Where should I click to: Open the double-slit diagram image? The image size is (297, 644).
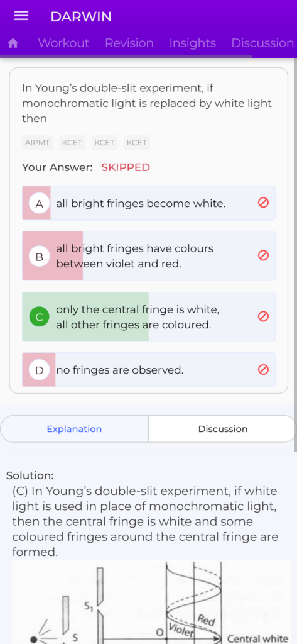pyautogui.click(x=151, y=602)
